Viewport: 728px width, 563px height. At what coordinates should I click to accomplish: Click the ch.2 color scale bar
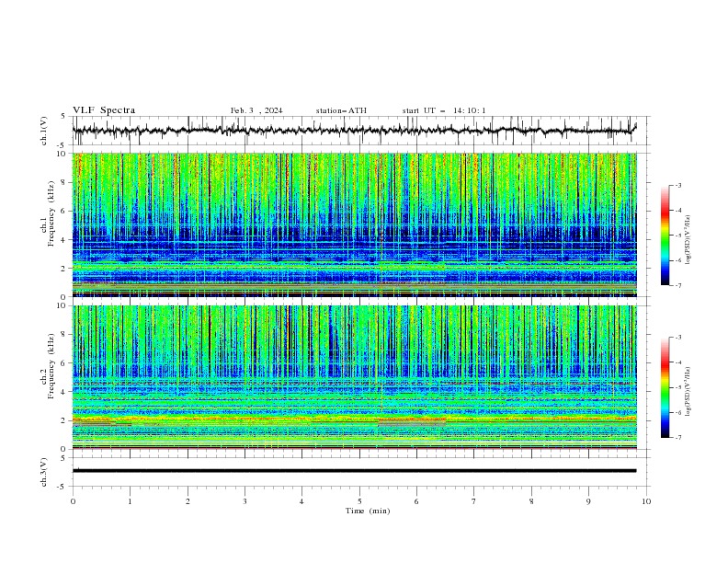pos(665,387)
